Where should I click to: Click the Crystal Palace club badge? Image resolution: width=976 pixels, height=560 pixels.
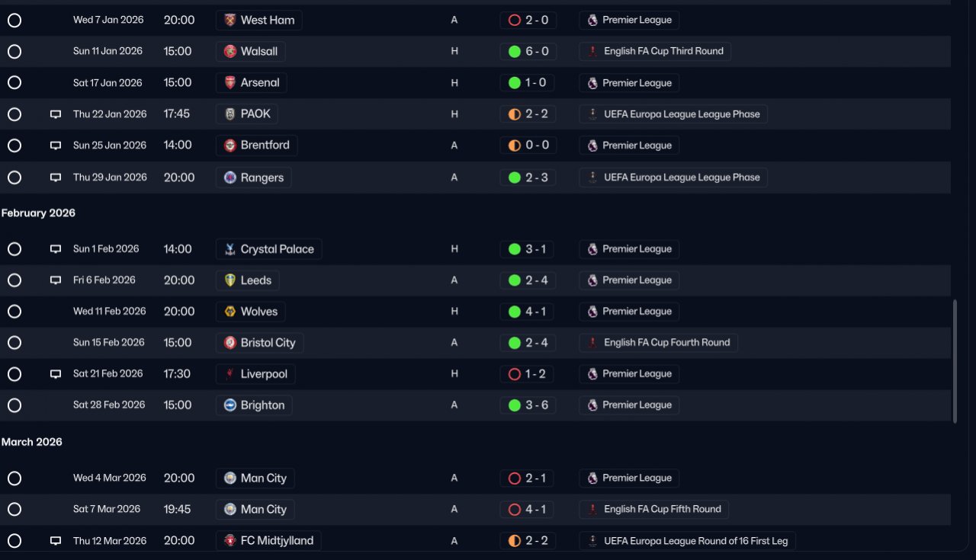point(230,249)
